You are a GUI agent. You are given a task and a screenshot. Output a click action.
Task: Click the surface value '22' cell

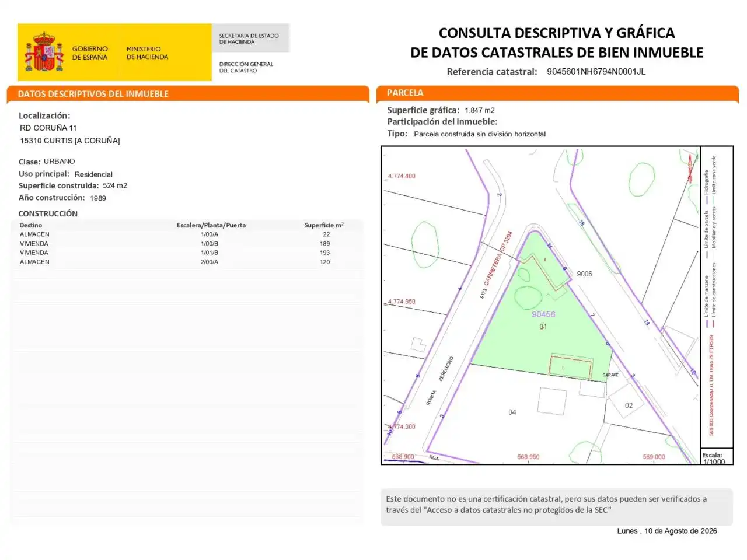tap(326, 235)
